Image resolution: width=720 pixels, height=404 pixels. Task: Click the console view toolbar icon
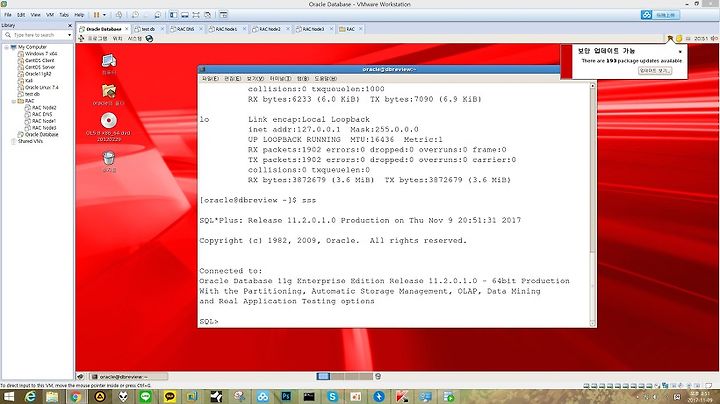(x=223, y=15)
